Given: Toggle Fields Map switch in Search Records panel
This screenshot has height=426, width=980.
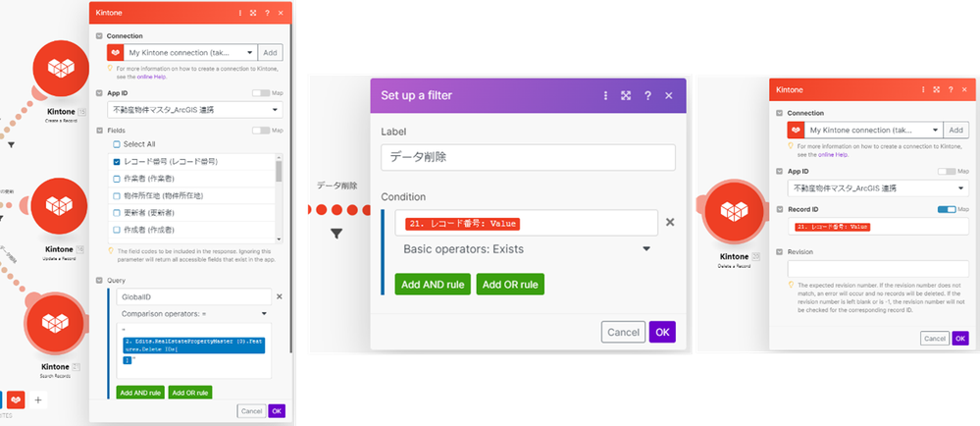Looking at the screenshot, I should pyautogui.click(x=261, y=131).
